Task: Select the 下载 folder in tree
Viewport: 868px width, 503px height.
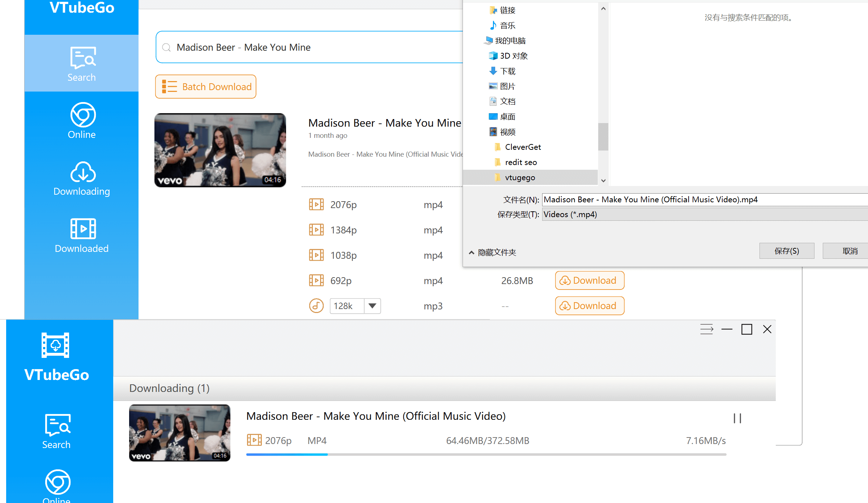Action: (x=502, y=71)
